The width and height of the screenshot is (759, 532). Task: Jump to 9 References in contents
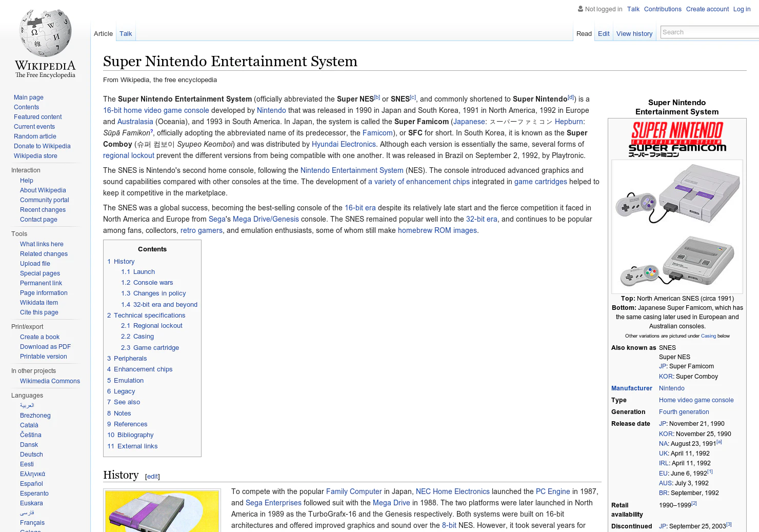[x=127, y=424]
